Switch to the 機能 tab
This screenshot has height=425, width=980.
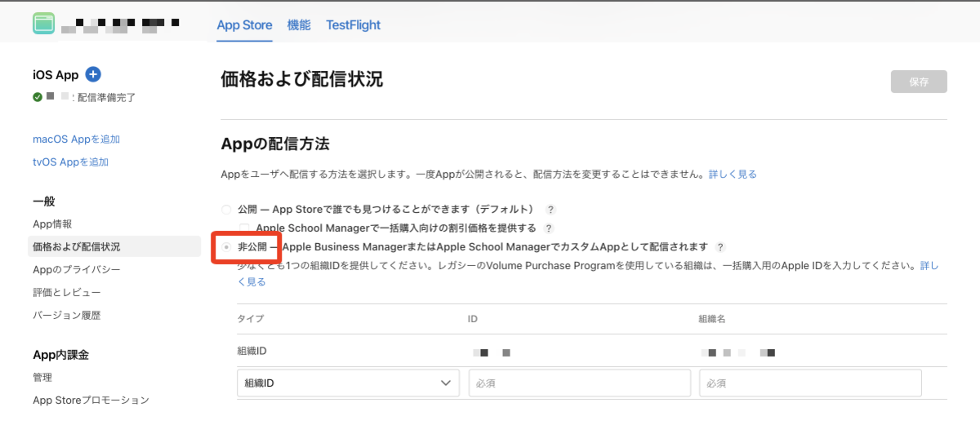click(299, 24)
